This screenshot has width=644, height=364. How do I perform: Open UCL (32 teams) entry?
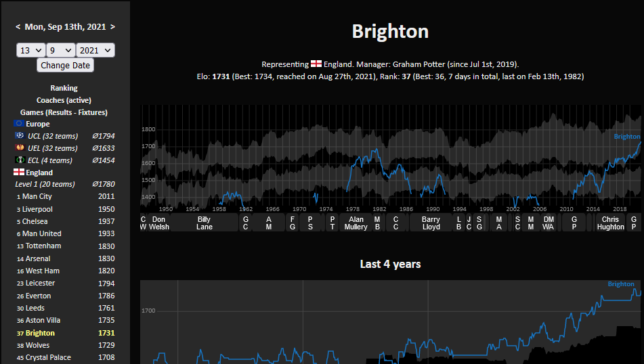click(53, 136)
